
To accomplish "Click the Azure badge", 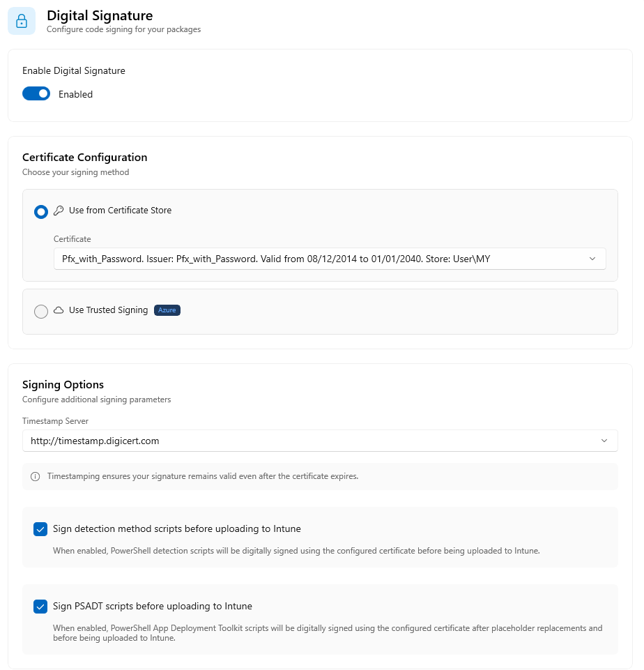I will pos(167,310).
